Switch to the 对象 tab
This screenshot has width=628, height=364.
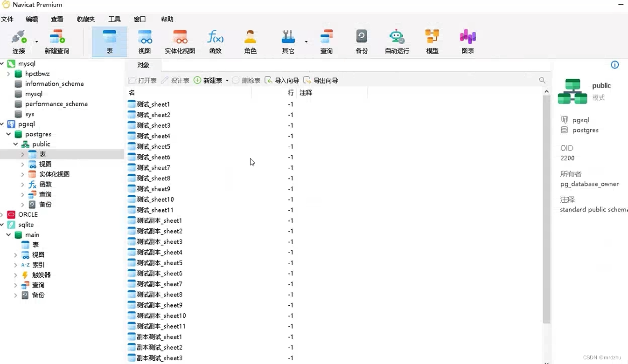click(143, 65)
